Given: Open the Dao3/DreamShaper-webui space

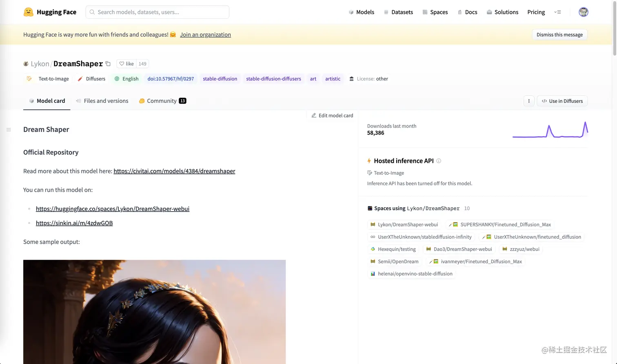Looking at the screenshot, I should 459,249.
